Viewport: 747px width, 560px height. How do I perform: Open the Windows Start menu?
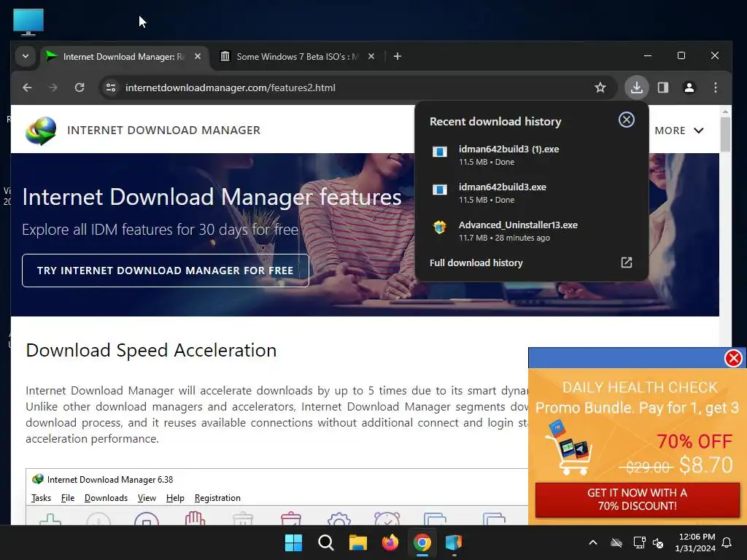pos(293,542)
